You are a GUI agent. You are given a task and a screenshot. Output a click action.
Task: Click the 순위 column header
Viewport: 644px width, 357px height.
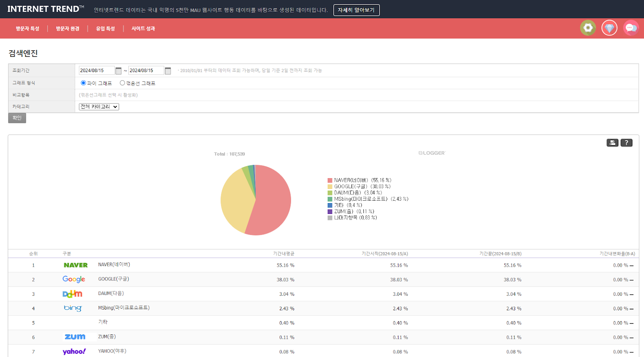point(33,254)
